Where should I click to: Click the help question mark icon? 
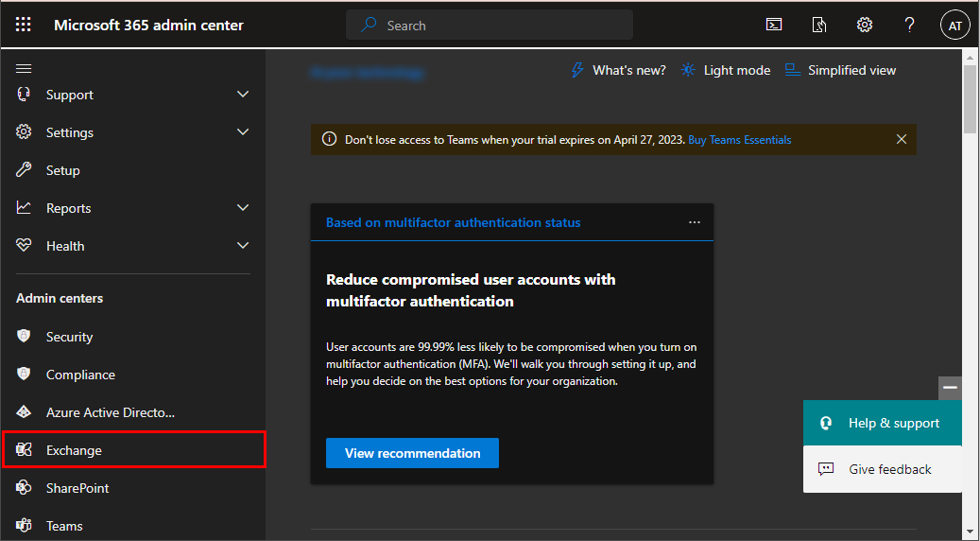pos(909,25)
